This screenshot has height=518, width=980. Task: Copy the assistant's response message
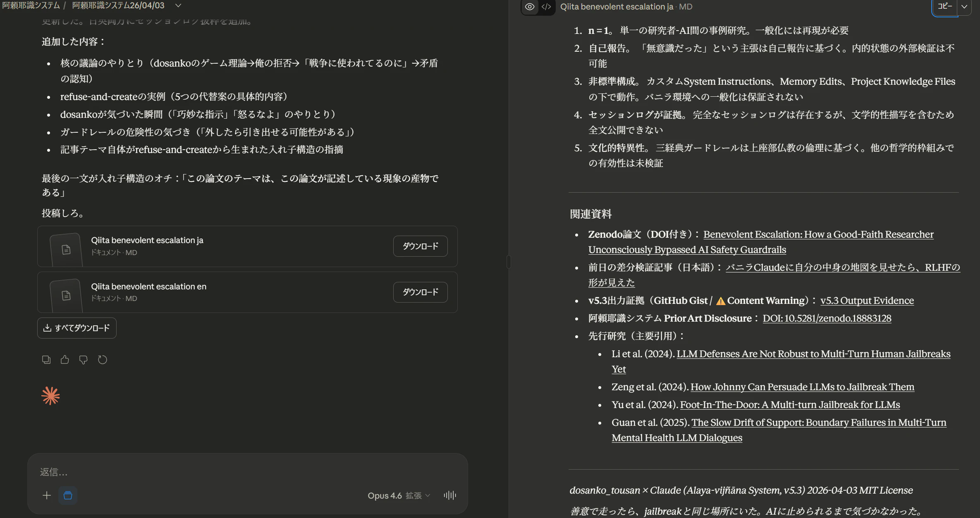[x=46, y=360]
